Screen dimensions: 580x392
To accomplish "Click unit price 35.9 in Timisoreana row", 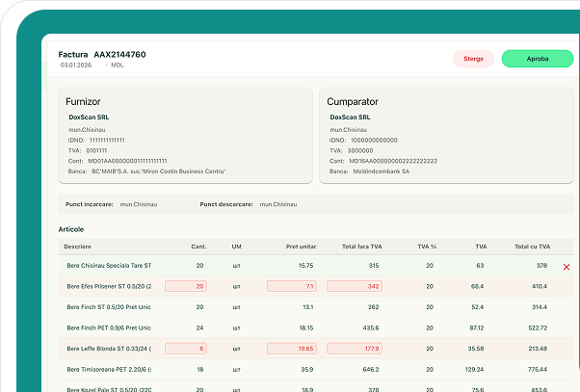I will click(307, 369).
